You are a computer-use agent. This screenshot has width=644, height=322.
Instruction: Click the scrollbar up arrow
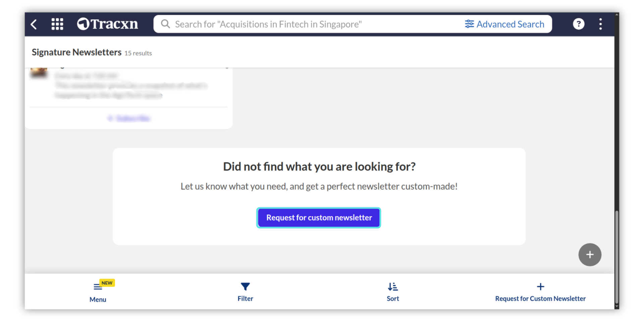[x=616, y=15]
